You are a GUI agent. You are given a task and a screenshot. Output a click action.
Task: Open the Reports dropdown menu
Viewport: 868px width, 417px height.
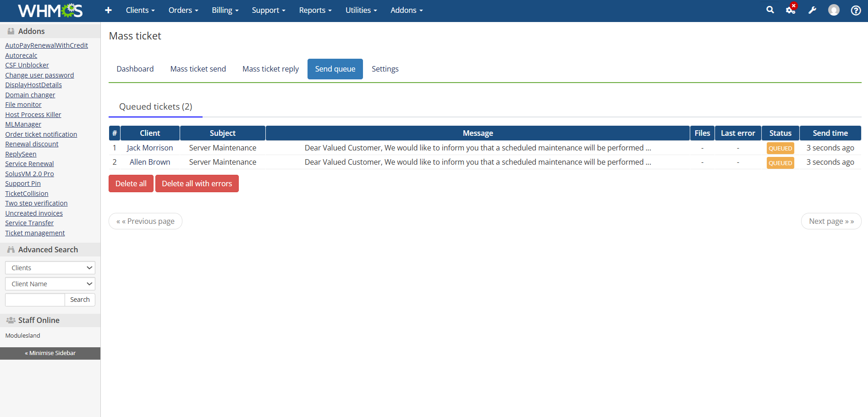tap(315, 10)
